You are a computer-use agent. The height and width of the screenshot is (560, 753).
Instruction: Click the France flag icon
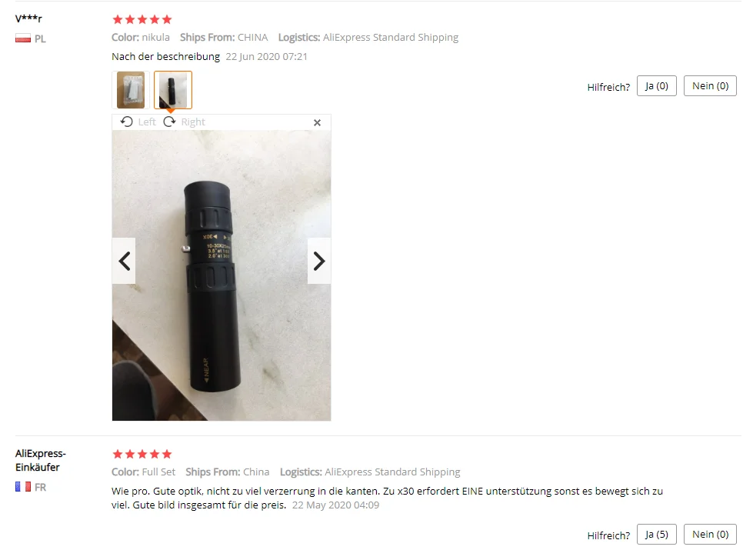click(23, 487)
